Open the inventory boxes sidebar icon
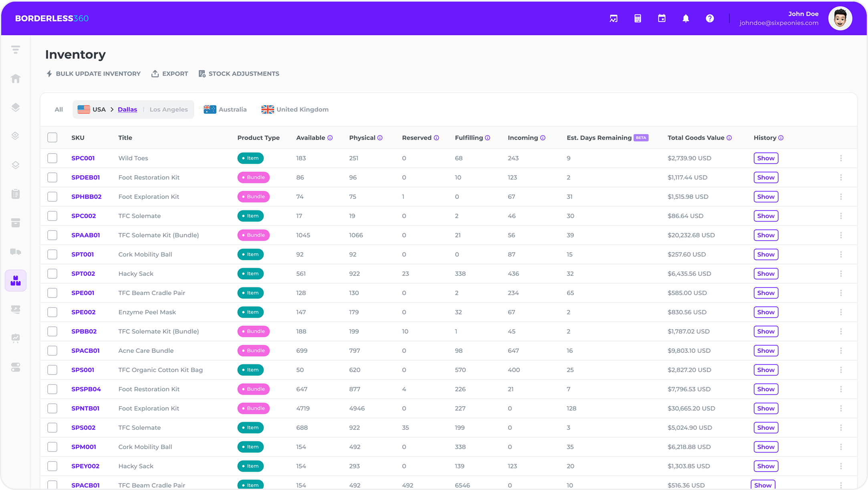The image size is (868, 490). (x=16, y=281)
